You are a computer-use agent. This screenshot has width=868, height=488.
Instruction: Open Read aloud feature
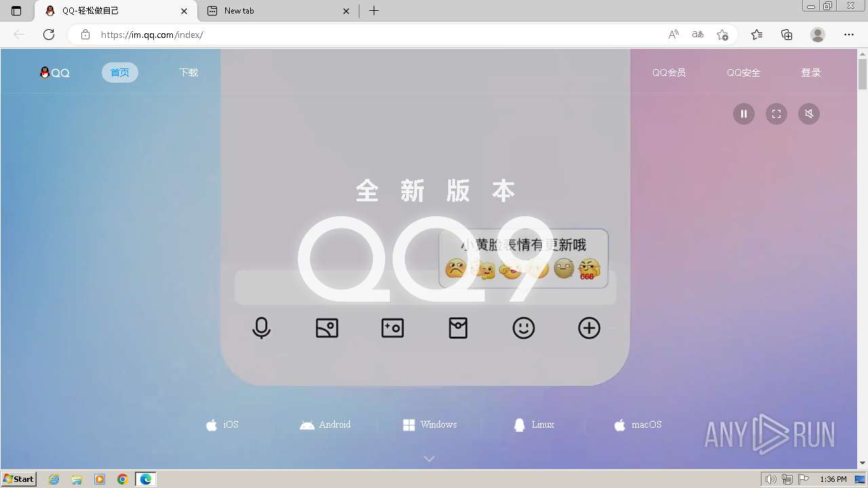673,35
